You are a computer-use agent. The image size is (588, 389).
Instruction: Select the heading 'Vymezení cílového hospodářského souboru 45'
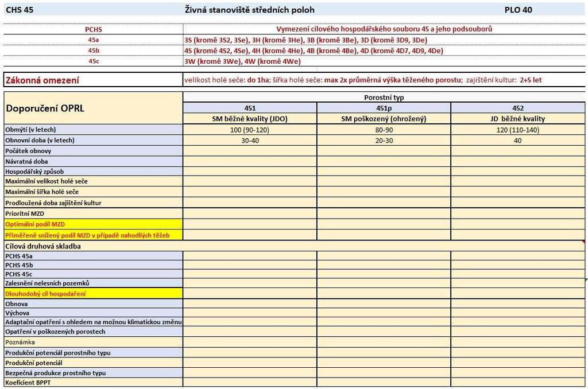[384, 29]
